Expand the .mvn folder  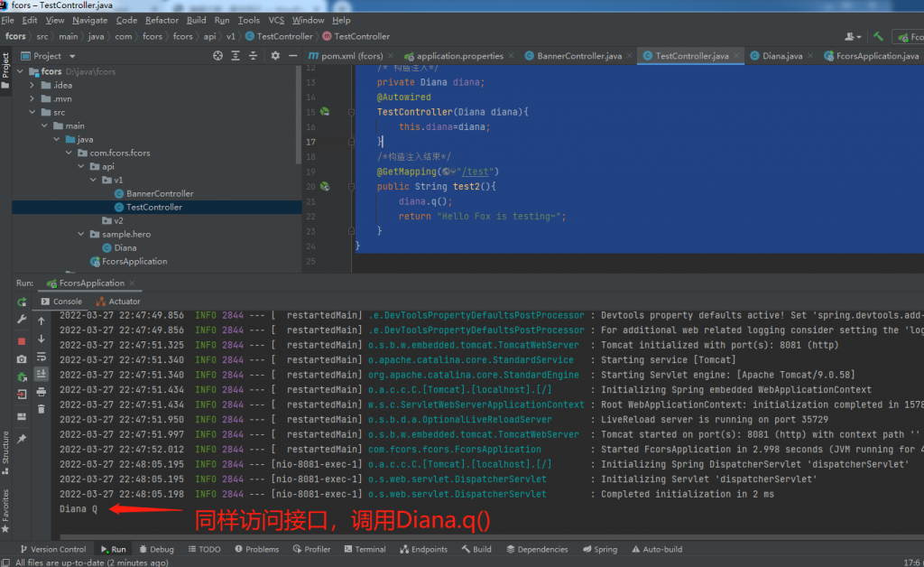tap(32, 98)
